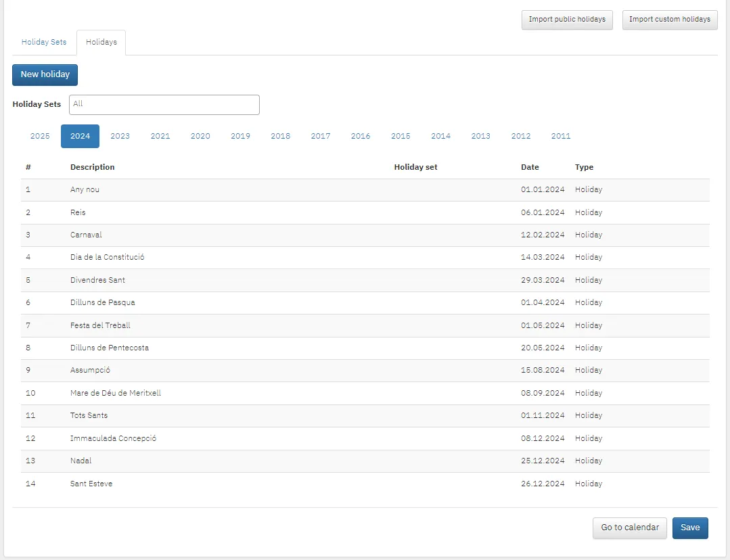Pick year 2011
The image size is (730, 560).
[561, 136]
